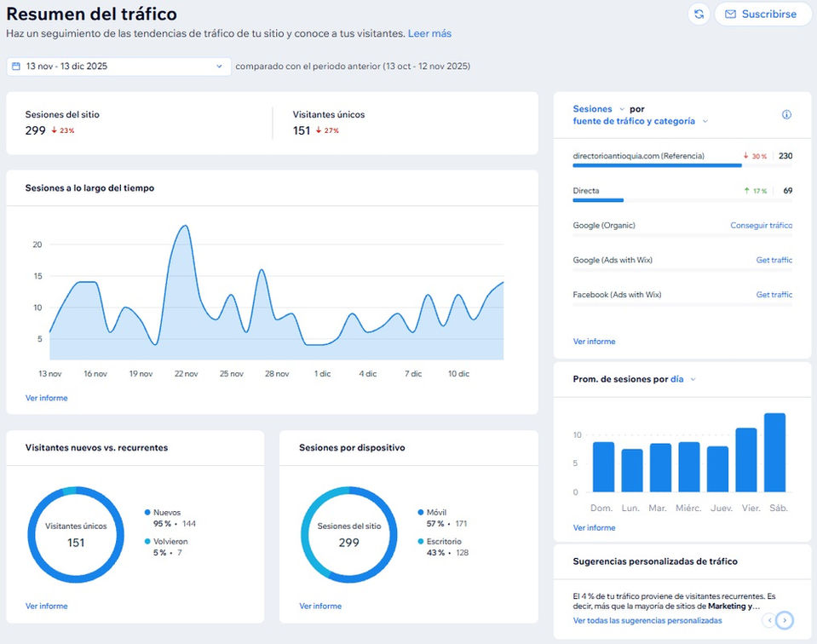Open the 13 nov - 13 dic 2025 date dropdown
817x644 pixels.
pos(118,66)
